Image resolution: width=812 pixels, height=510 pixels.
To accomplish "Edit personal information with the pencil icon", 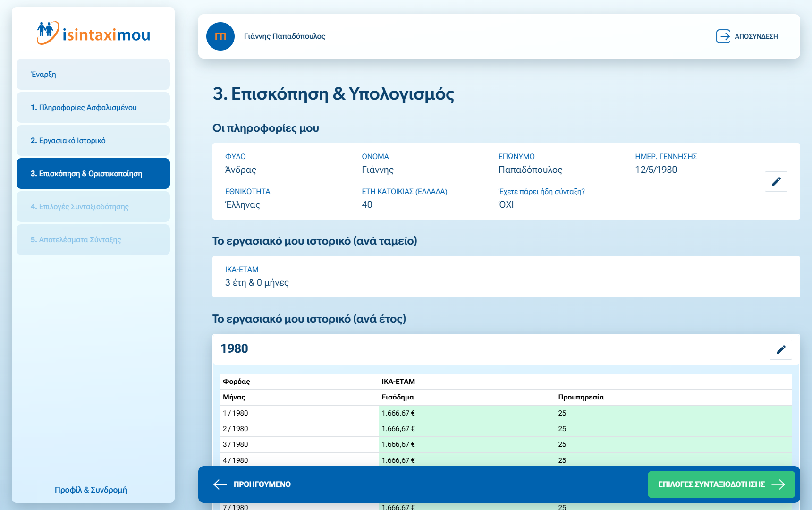I will click(776, 181).
